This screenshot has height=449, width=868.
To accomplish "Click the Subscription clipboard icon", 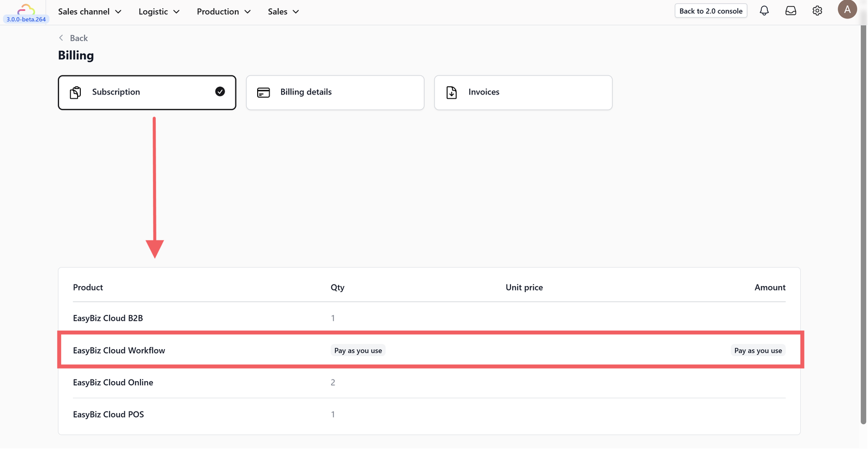I will click(x=76, y=92).
